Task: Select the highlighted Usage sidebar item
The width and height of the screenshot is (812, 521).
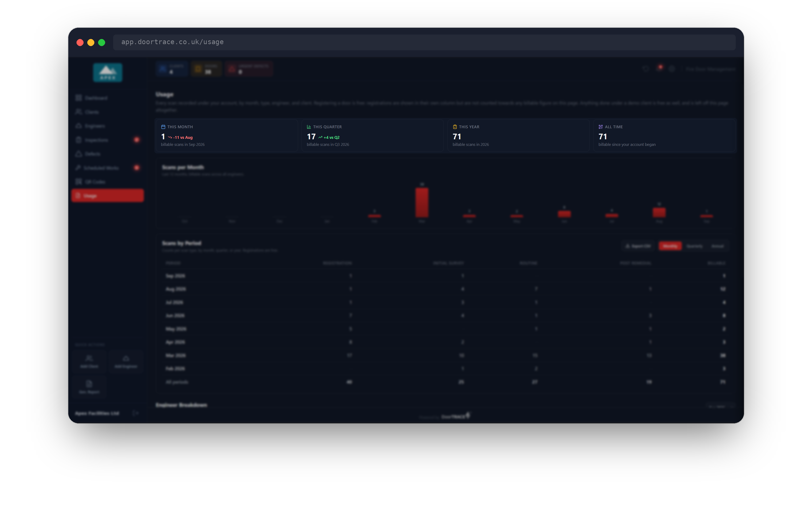Action: tap(107, 195)
